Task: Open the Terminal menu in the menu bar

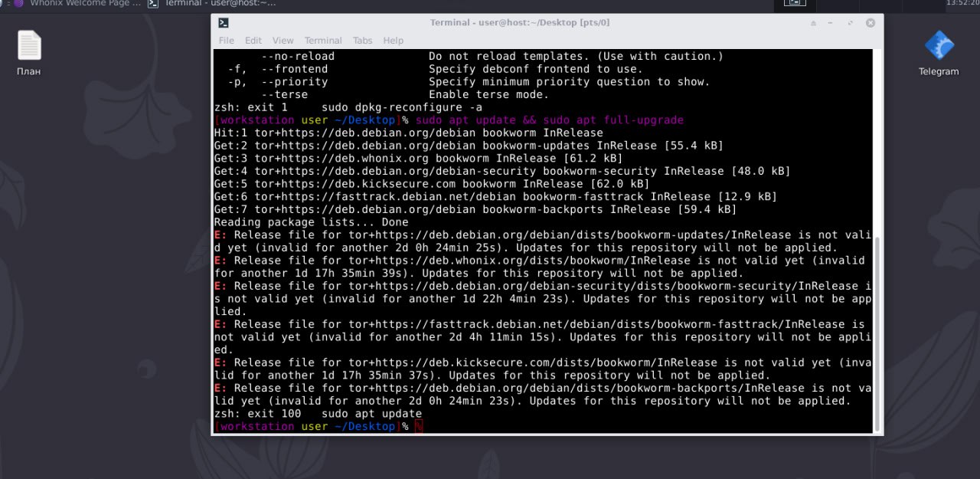Action: pos(323,41)
